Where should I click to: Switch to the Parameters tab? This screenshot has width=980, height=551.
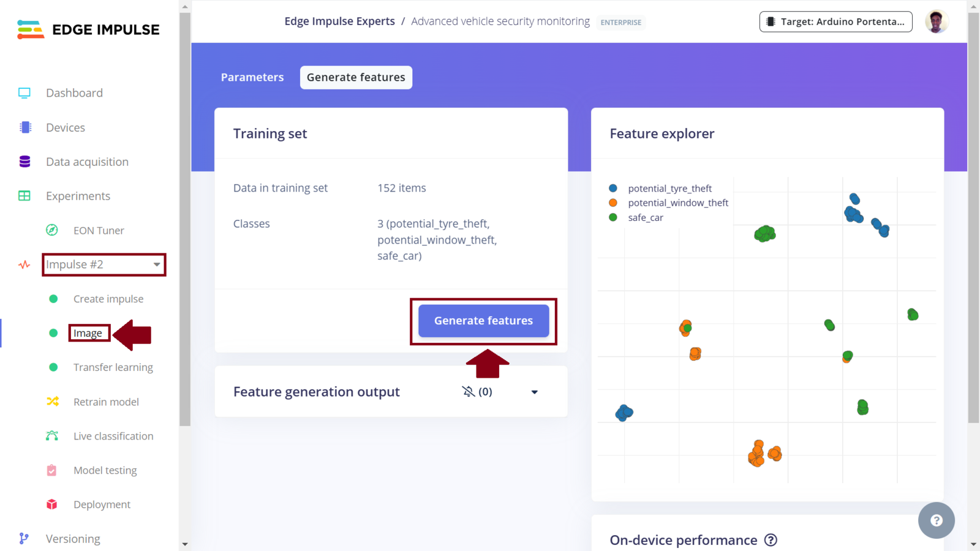(x=252, y=77)
